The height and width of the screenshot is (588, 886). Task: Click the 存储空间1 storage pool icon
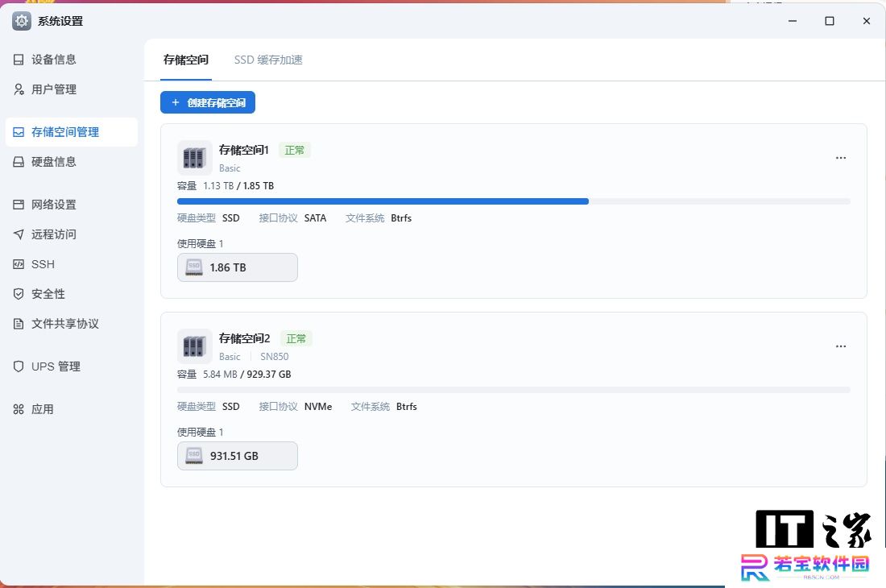(194, 158)
